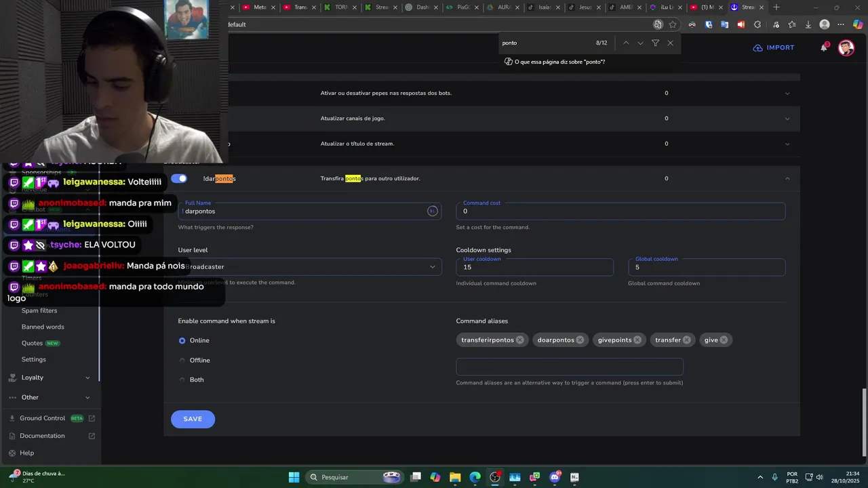Click the page vertical scrollbar
Image resolution: width=868 pixels, height=488 pixels.
click(x=863, y=422)
